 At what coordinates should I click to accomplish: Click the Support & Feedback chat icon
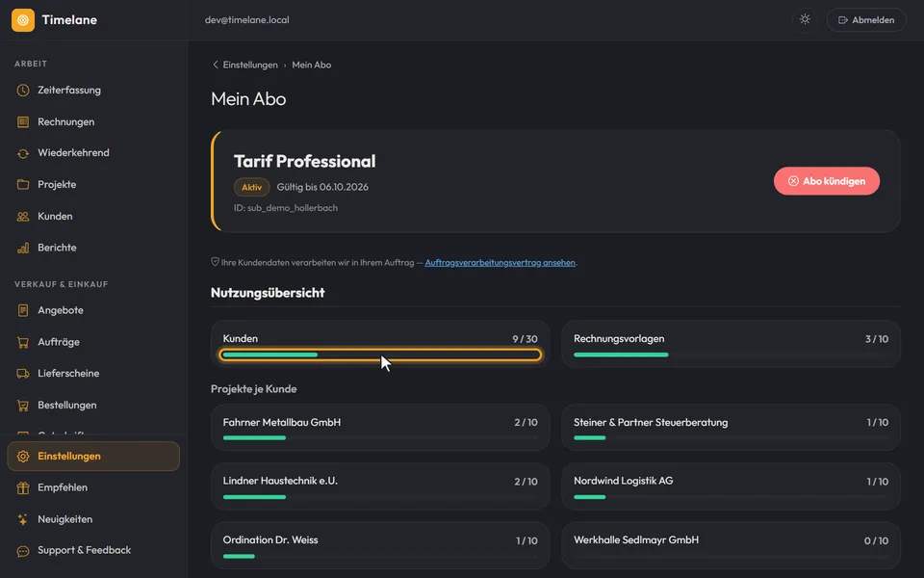[23, 551]
